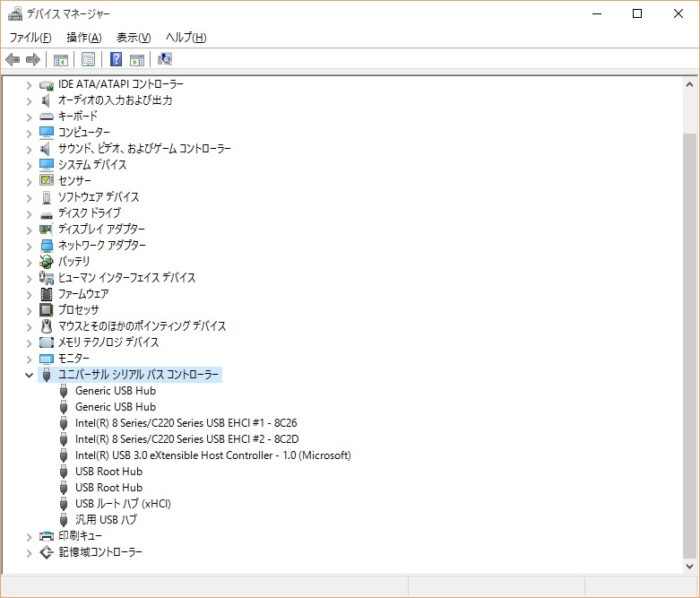
Task: Click the Forward arrow toolbar icon
Action: point(33,59)
